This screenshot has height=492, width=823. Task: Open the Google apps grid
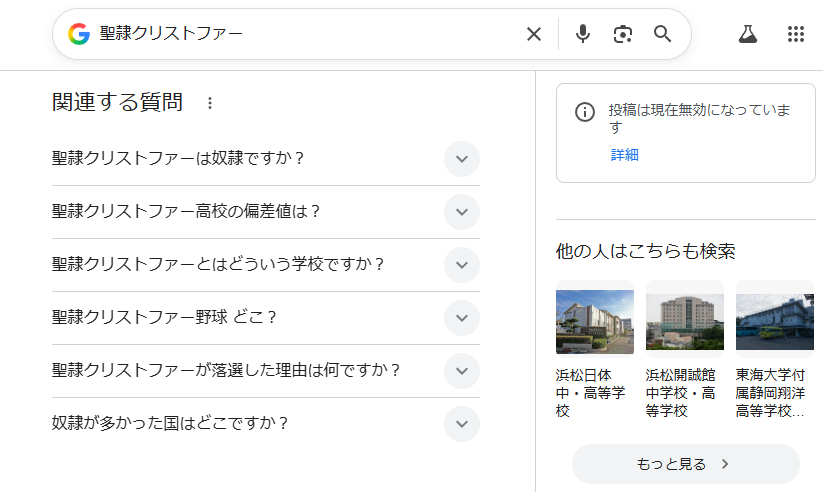(796, 34)
